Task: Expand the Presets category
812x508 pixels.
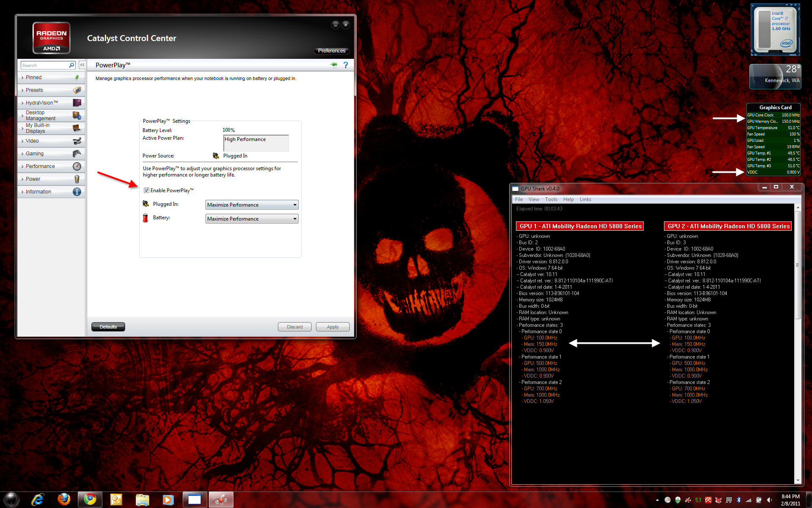Action: [x=51, y=90]
